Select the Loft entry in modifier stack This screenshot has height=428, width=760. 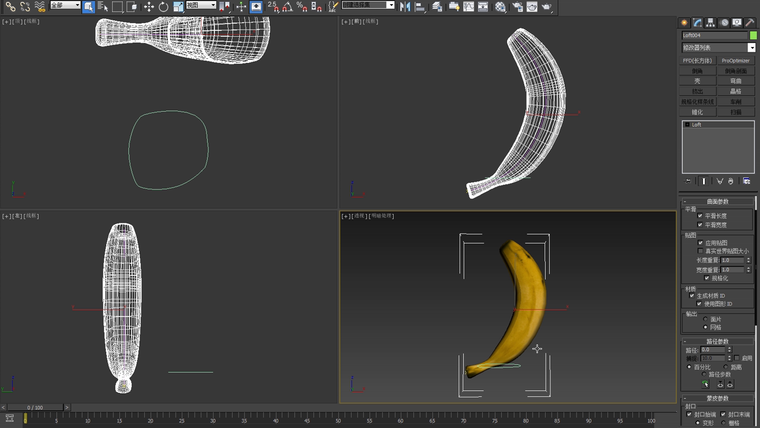pos(696,126)
